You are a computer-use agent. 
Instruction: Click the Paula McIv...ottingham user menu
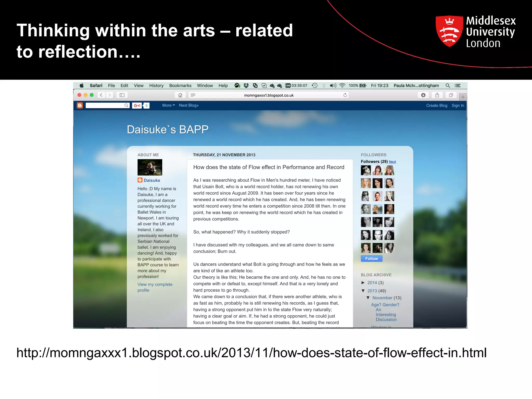416,85
